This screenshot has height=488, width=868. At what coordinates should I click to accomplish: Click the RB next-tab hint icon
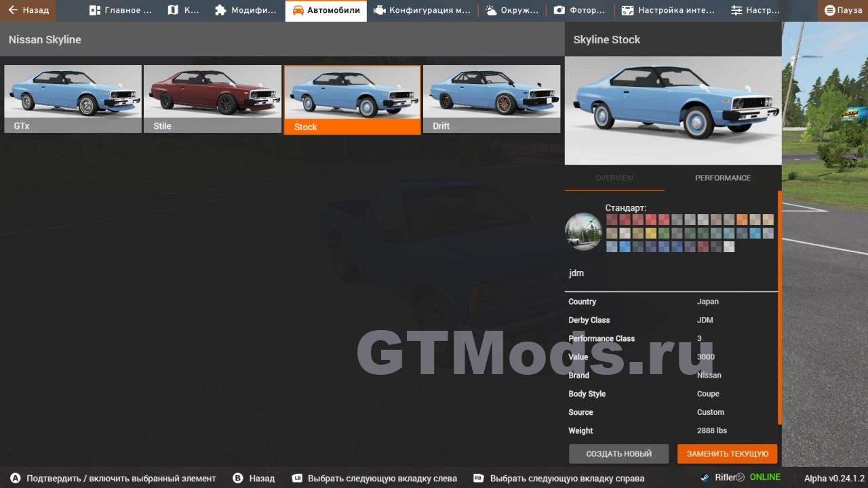pos(479,478)
